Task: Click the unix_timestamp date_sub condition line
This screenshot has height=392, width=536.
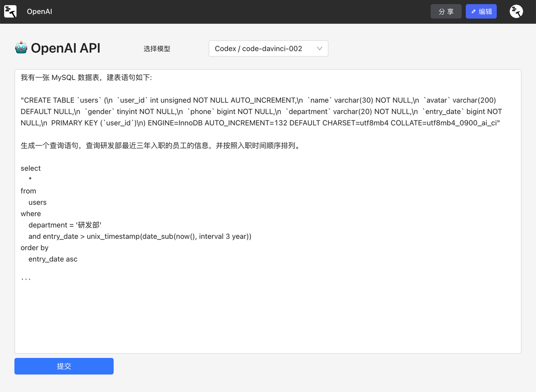Action: [x=140, y=236]
